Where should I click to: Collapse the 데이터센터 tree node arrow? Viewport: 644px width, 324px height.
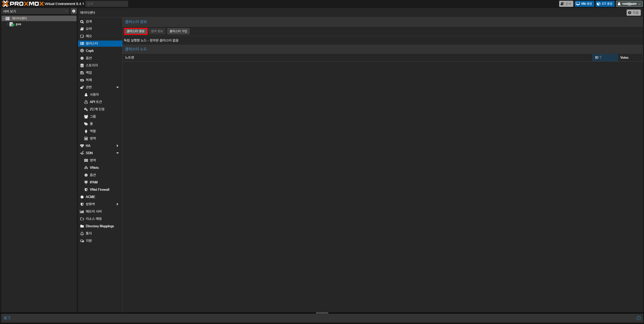click(4, 18)
